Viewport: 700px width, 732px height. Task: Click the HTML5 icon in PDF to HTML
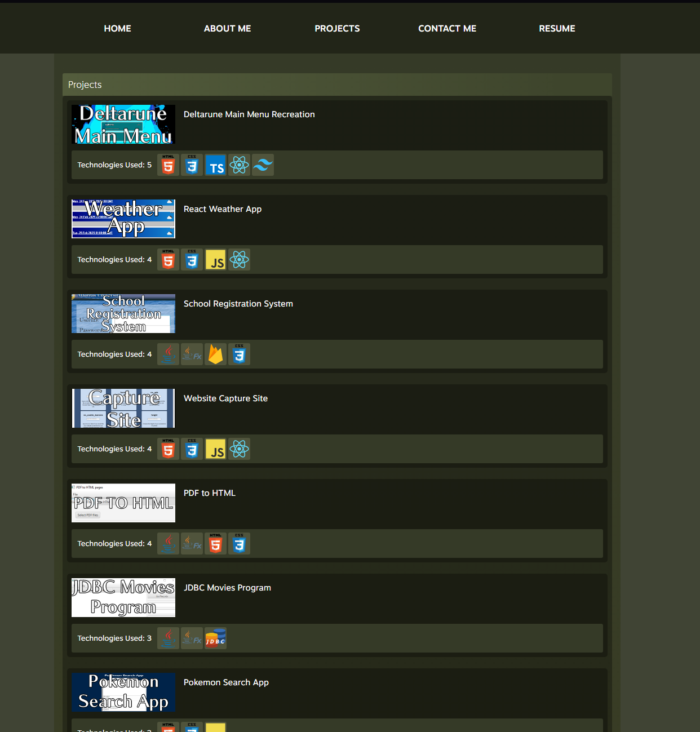[215, 544]
